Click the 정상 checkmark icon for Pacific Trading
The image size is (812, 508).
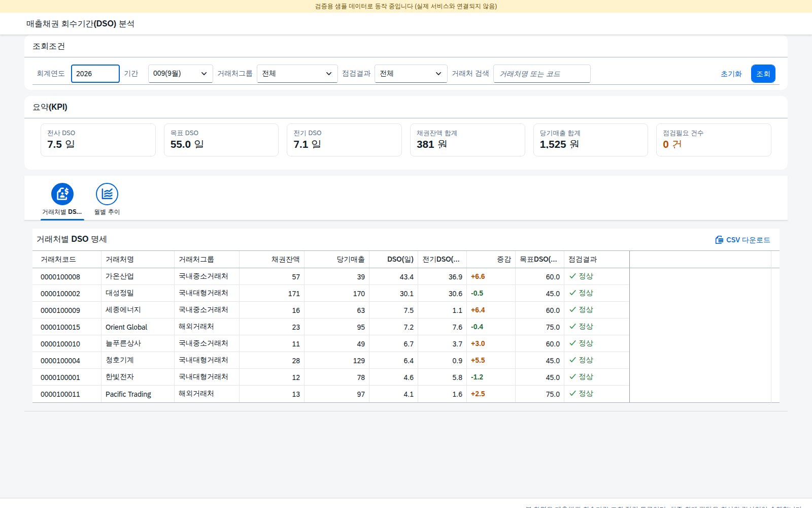[x=572, y=394]
